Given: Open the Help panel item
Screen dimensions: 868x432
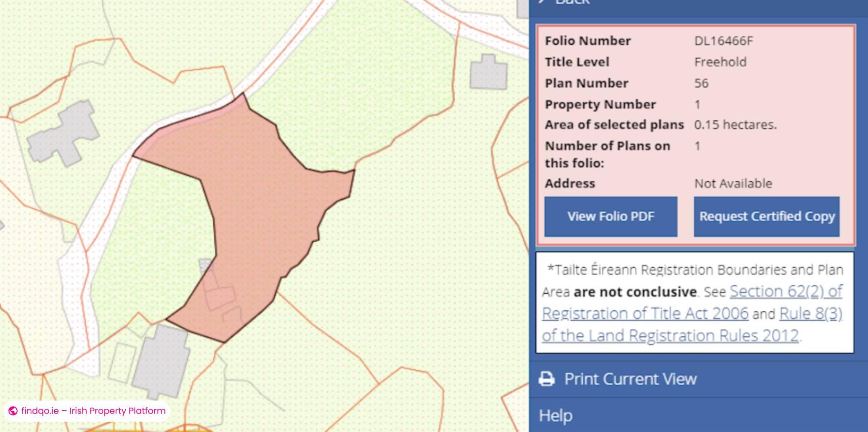Looking at the screenshot, I should (x=556, y=415).
